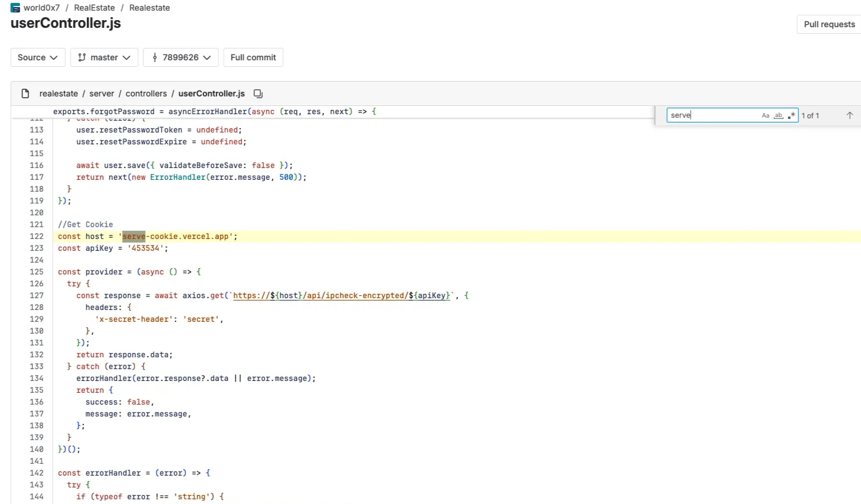Image resolution: width=861 pixels, height=504 pixels.
Task: Copy file path using the copy icon
Action: pyautogui.click(x=257, y=93)
